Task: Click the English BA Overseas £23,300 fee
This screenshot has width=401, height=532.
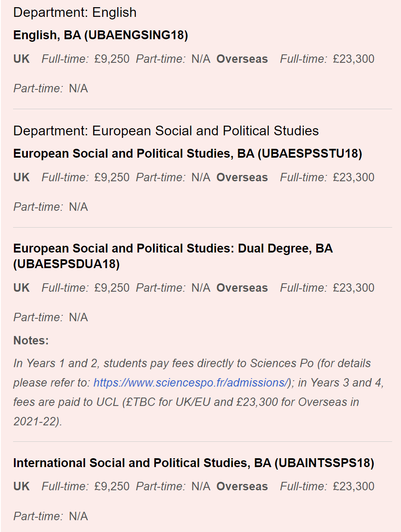Action: 353,59
